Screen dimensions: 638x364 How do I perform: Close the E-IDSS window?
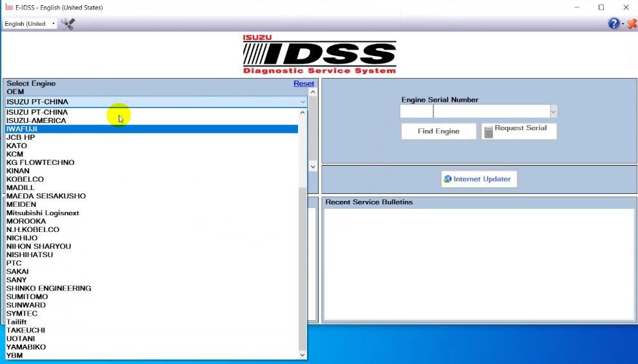click(x=626, y=7)
